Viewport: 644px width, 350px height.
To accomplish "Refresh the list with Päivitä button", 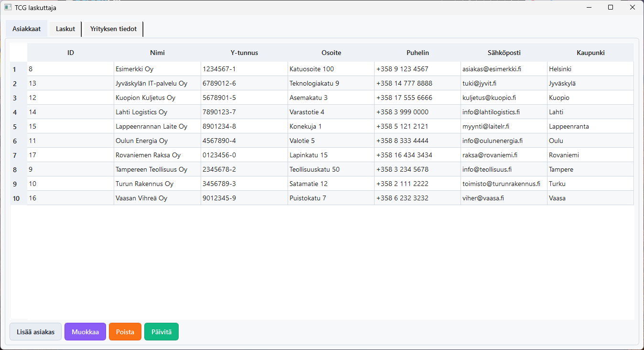I will click(x=161, y=332).
